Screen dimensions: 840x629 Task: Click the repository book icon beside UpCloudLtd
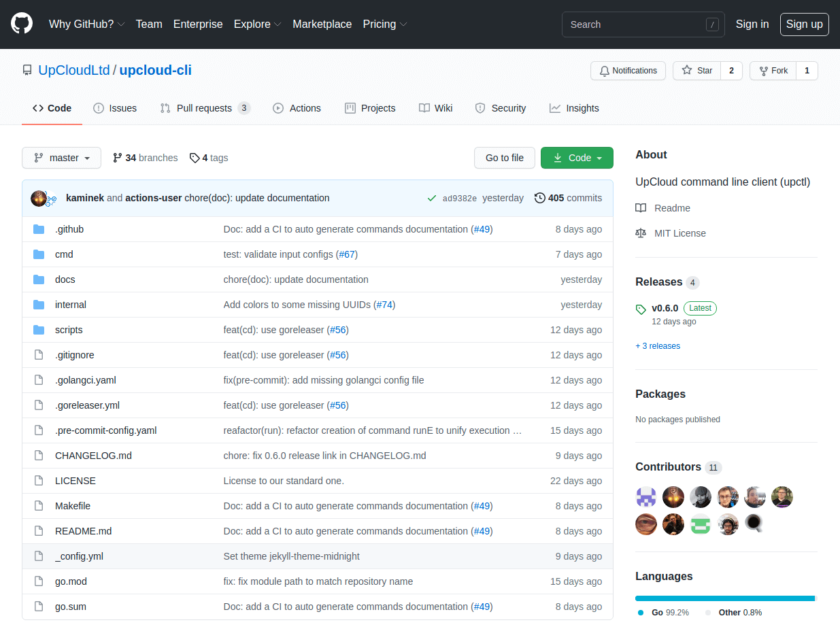tap(27, 70)
